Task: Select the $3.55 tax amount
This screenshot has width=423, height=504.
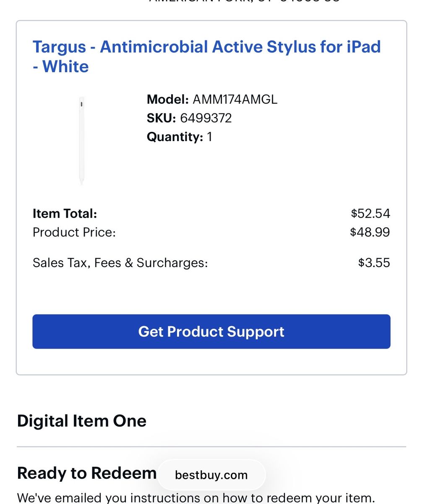Action: [x=374, y=263]
